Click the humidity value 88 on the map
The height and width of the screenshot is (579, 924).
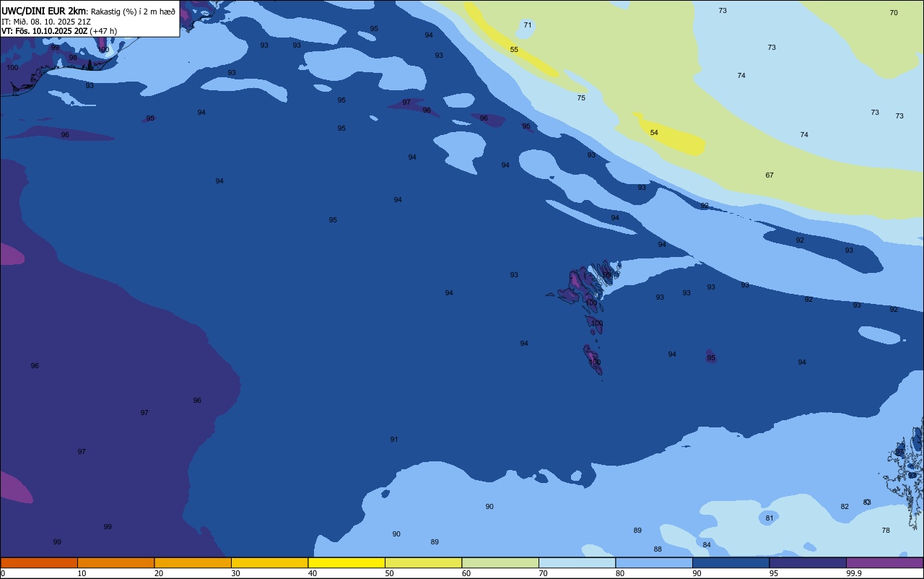(x=658, y=549)
